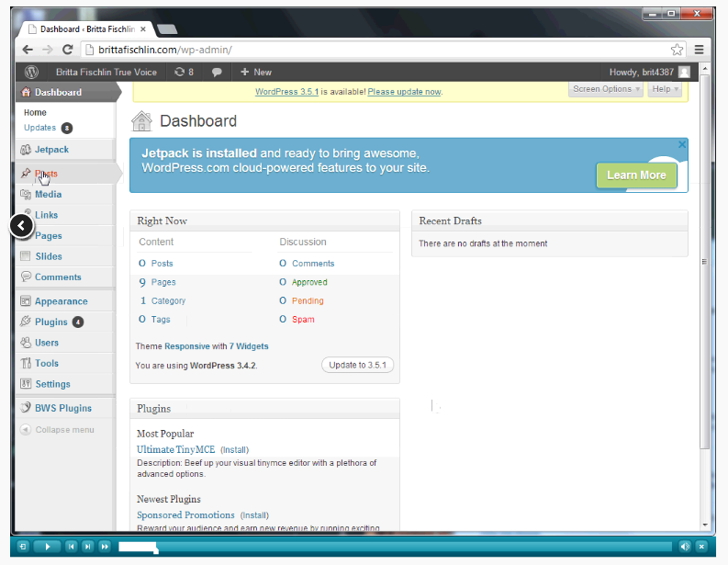The width and height of the screenshot is (728, 565).
Task: Click the green Learn More button
Action: (636, 175)
